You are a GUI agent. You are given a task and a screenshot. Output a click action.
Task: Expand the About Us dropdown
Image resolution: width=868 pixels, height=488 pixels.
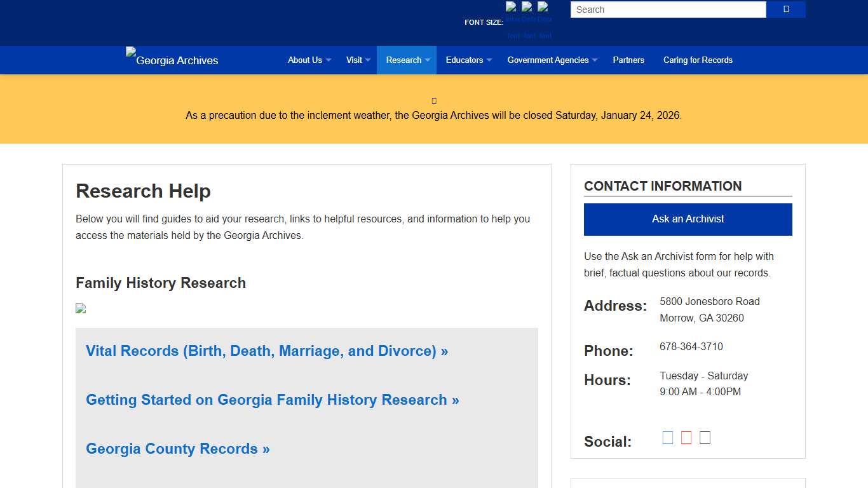point(309,60)
